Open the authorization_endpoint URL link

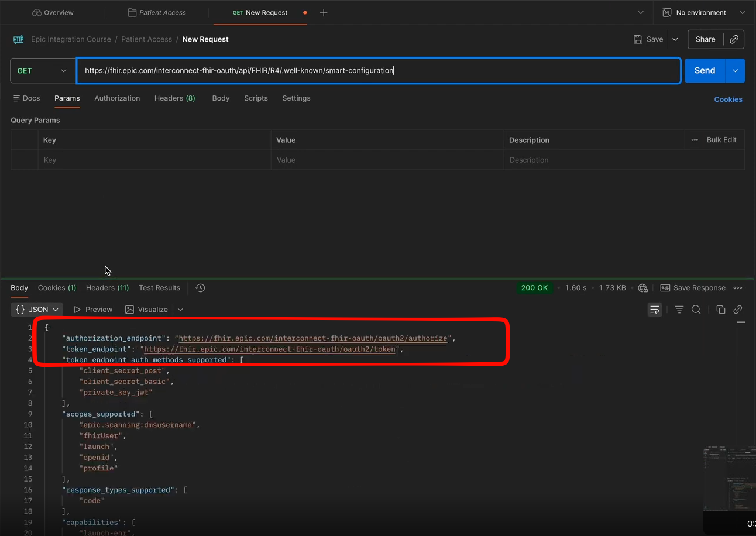313,338
